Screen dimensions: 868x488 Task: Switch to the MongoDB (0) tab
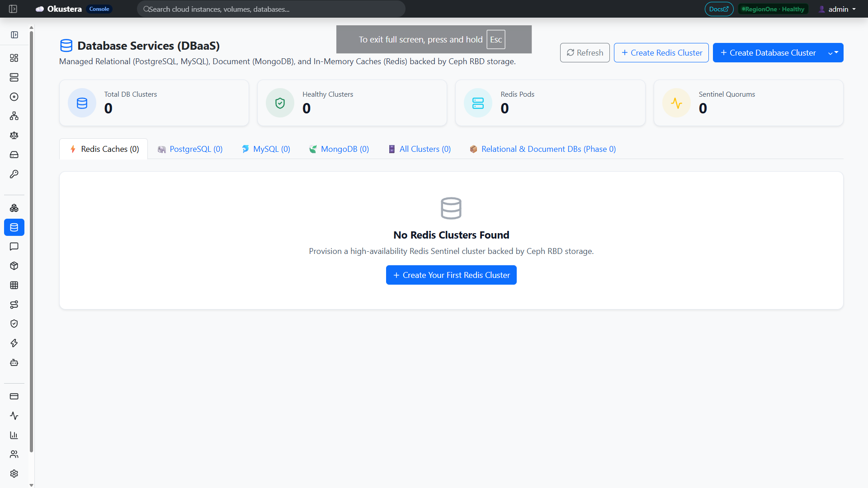339,149
